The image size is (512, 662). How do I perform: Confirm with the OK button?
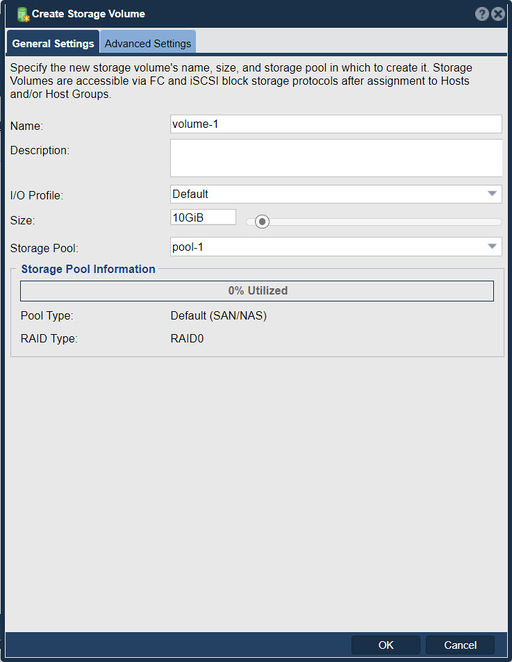[x=385, y=645]
